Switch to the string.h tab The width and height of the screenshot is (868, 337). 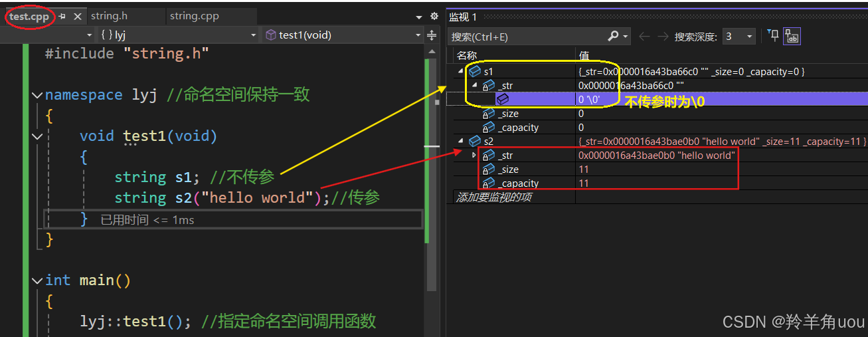point(109,16)
